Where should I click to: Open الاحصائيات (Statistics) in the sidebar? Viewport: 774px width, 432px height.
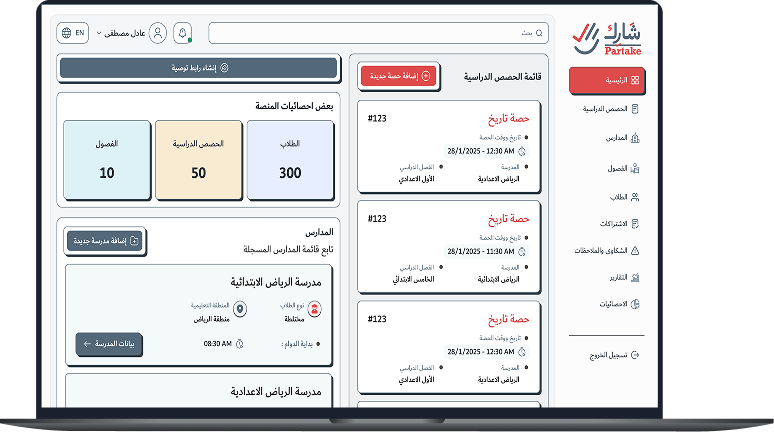(613, 303)
